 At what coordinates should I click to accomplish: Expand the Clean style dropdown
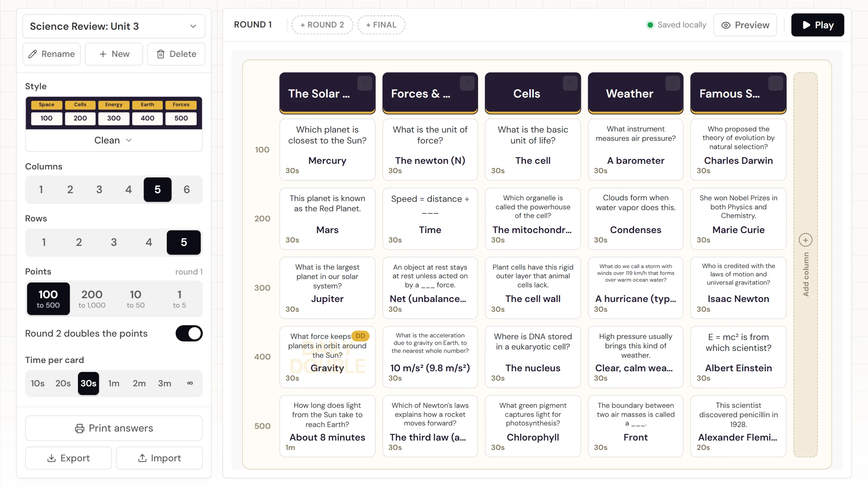[x=114, y=140]
